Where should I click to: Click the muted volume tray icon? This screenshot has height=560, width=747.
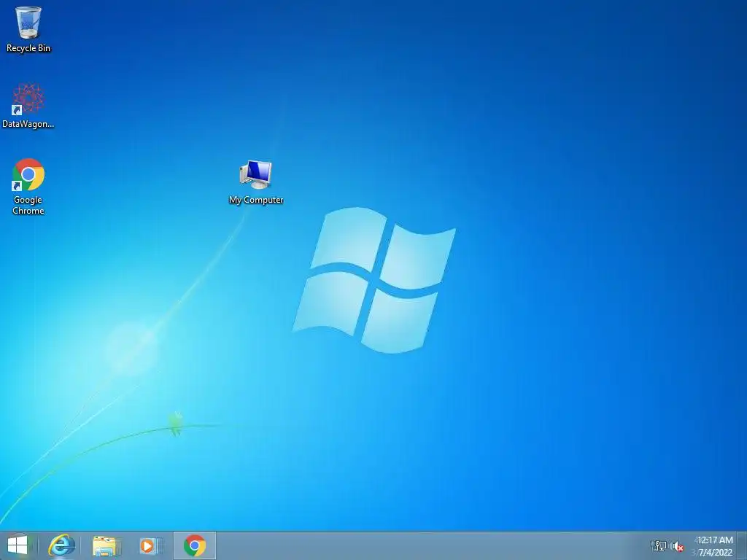pyautogui.click(x=678, y=546)
